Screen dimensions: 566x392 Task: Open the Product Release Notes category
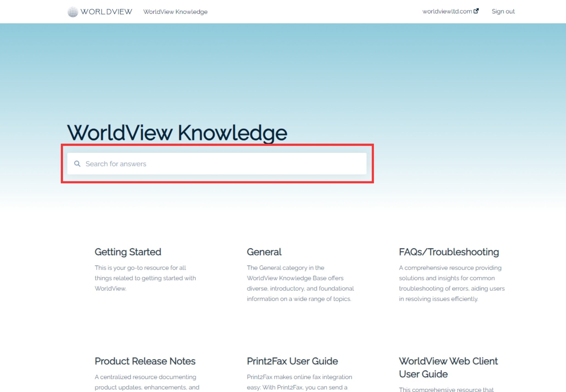tap(145, 361)
